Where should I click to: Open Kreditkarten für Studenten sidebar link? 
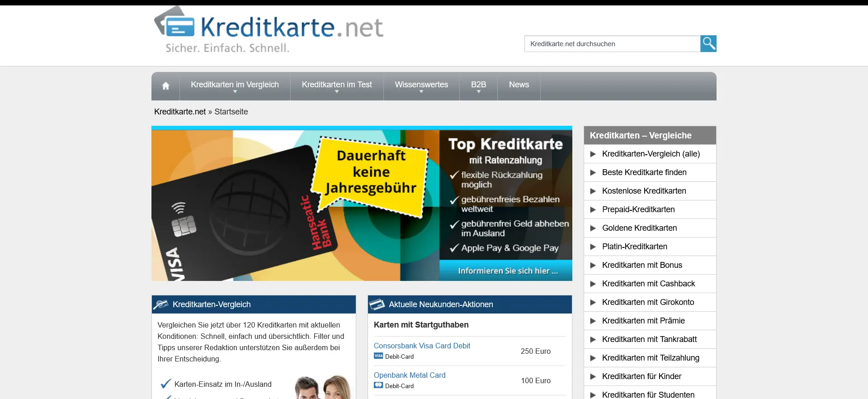pyautogui.click(x=648, y=394)
